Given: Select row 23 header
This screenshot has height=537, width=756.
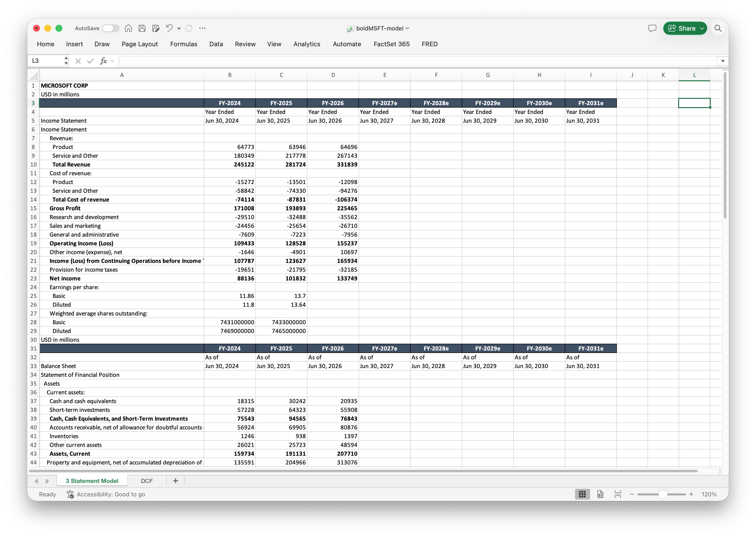Looking at the screenshot, I should [33, 278].
